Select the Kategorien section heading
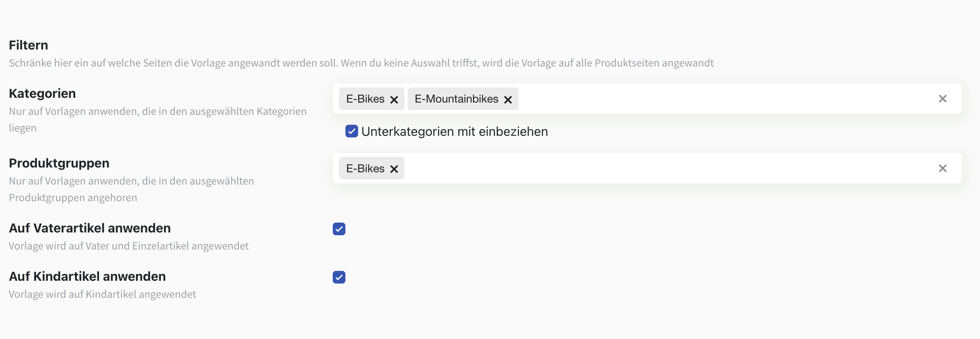Viewport: 980px width, 339px height. (42, 93)
